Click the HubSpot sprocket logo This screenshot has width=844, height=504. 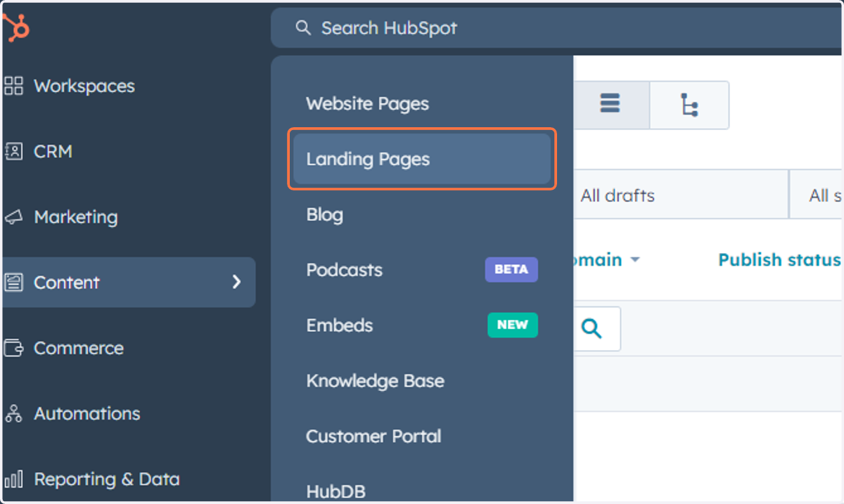pyautogui.click(x=15, y=28)
